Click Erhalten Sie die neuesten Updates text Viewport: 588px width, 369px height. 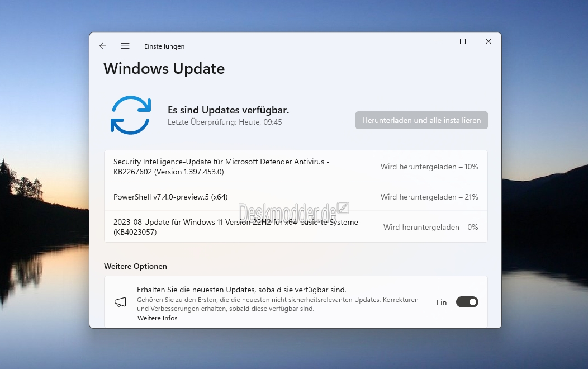[x=241, y=290]
